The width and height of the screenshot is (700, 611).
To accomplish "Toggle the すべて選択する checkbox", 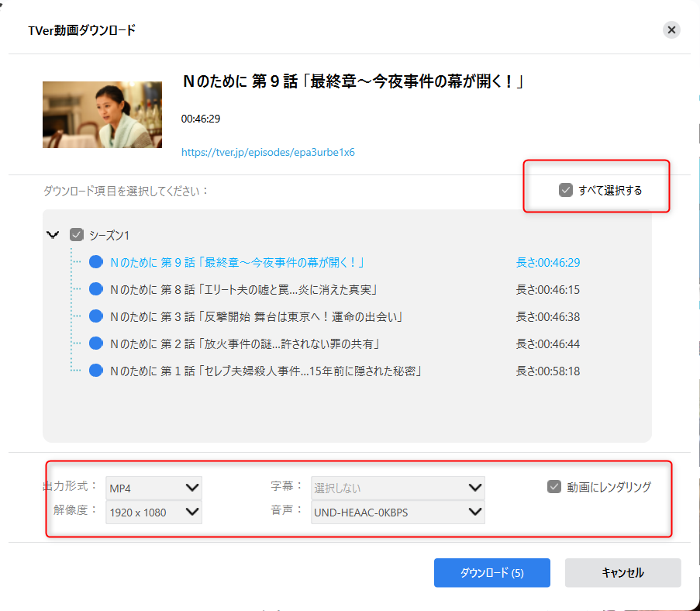I will (566, 190).
